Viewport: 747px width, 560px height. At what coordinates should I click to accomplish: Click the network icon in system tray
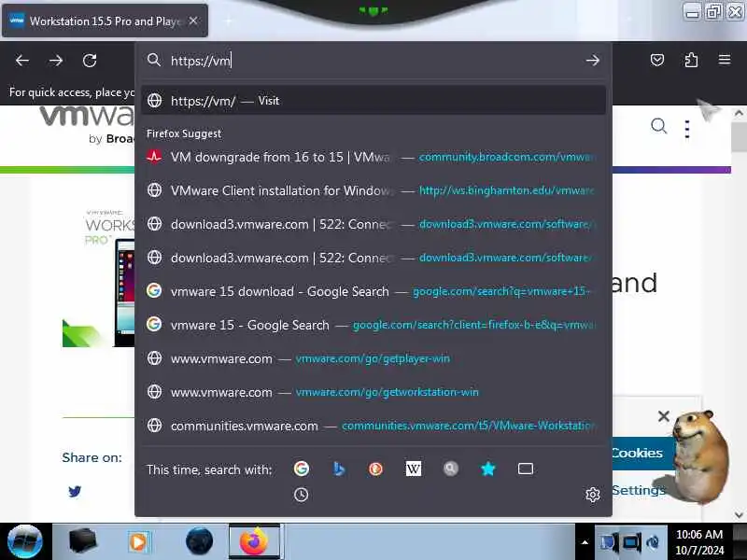click(x=630, y=542)
